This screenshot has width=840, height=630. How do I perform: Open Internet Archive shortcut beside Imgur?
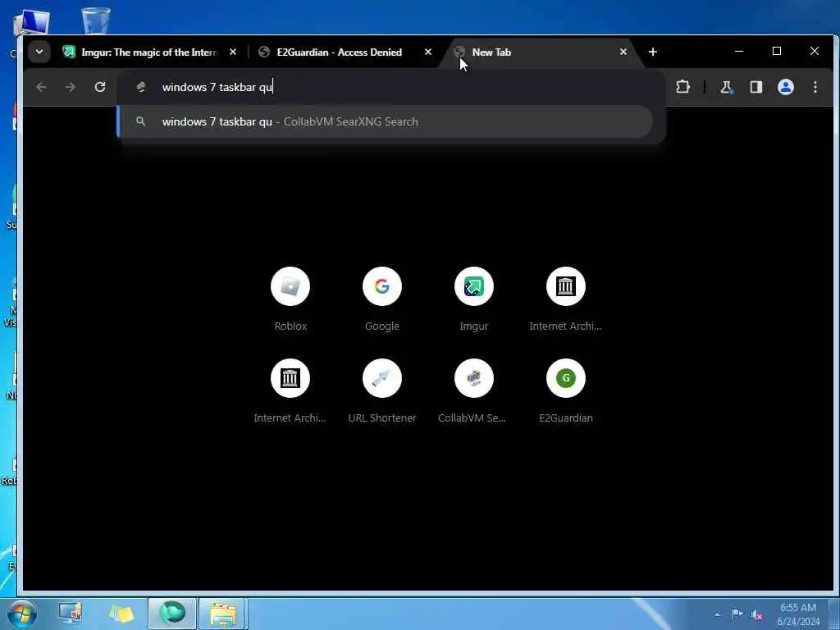coord(566,286)
